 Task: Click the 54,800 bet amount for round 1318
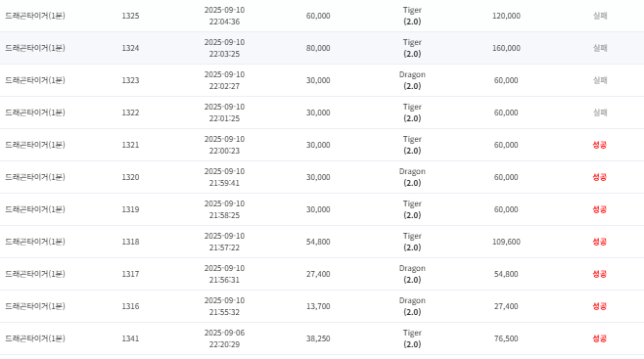pos(318,242)
